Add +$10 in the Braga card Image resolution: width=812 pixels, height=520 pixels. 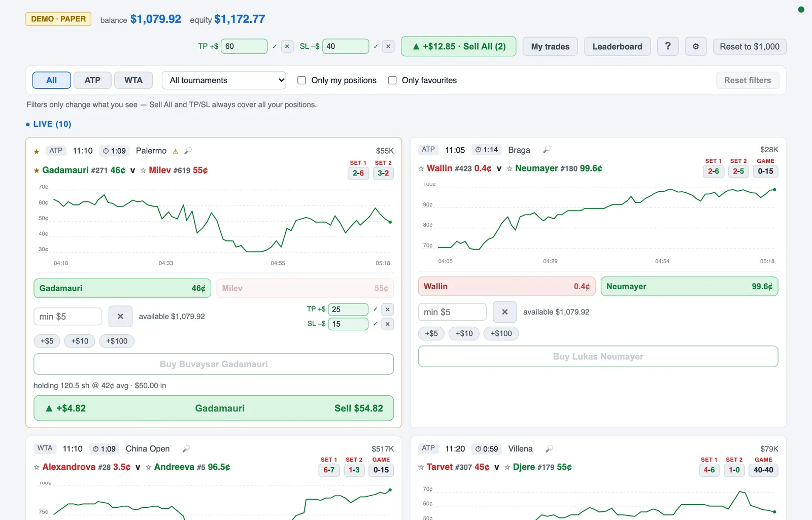click(464, 333)
